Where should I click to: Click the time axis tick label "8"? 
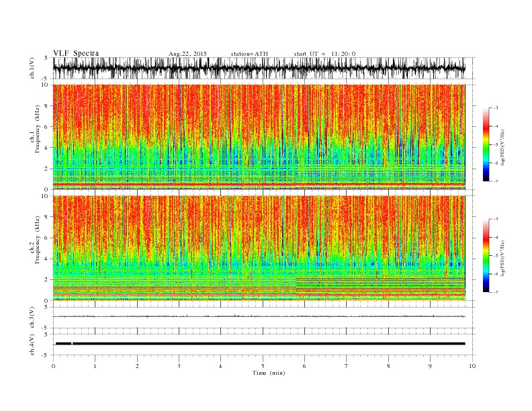pos(388,366)
